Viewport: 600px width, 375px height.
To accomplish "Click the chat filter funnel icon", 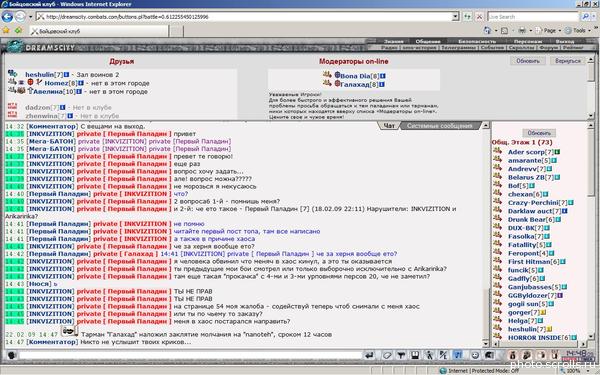I will pyautogui.click(x=401, y=355).
